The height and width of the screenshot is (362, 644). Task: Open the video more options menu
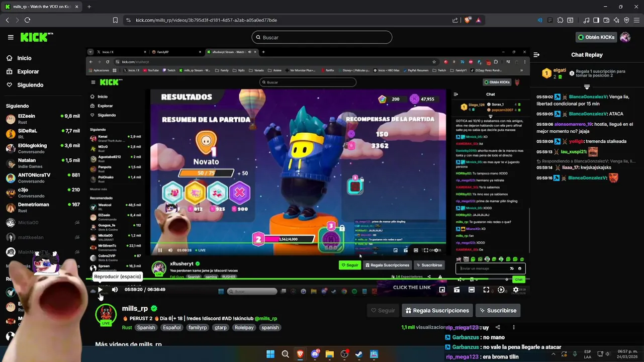click(x=514, y=327)
